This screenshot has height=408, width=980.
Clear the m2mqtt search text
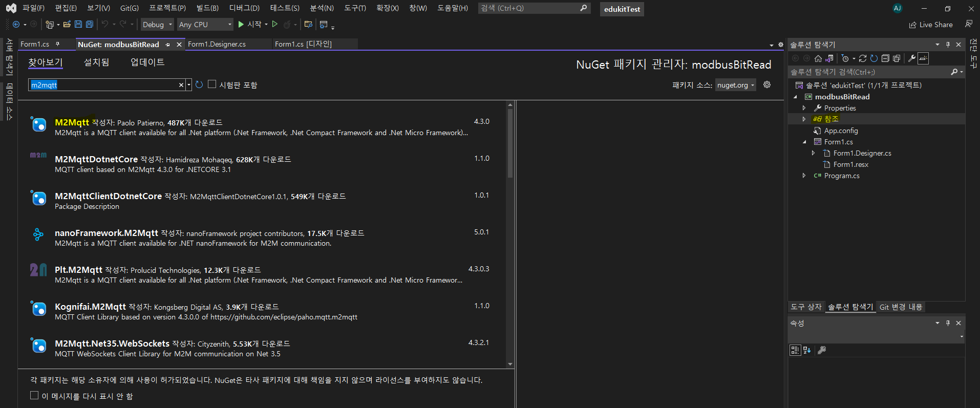tap(181, 85)
